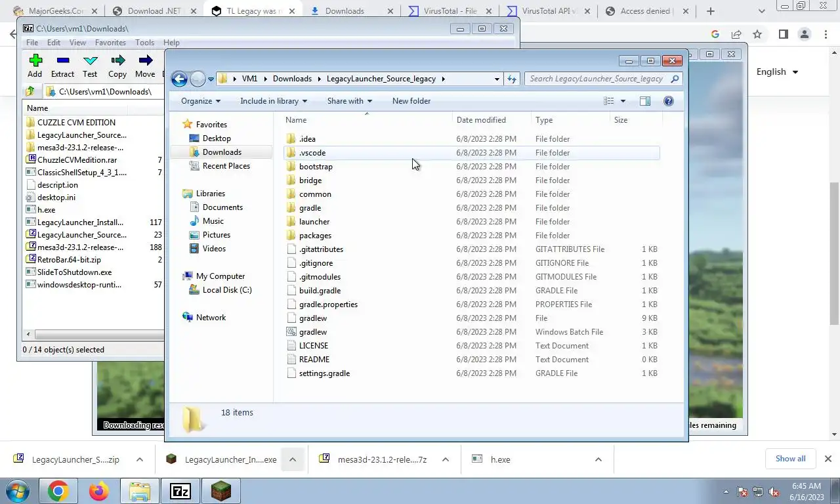Open the Share with dropdown
840x504 pixels.
click(350, 101)
